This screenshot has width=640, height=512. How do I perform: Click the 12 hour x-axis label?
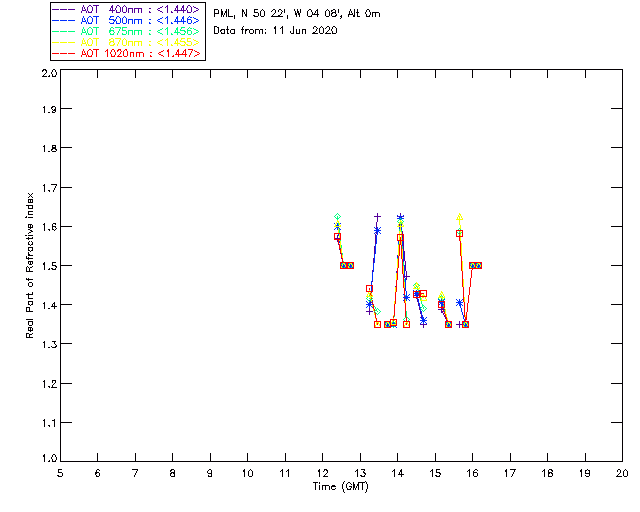pyautogui.click(x=322, y=473)
